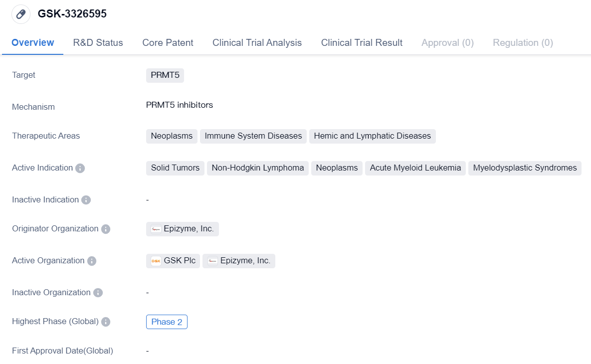Switch to the R&D Status tab
This screenshot has height=364, width=591.
tap(98, 43)
